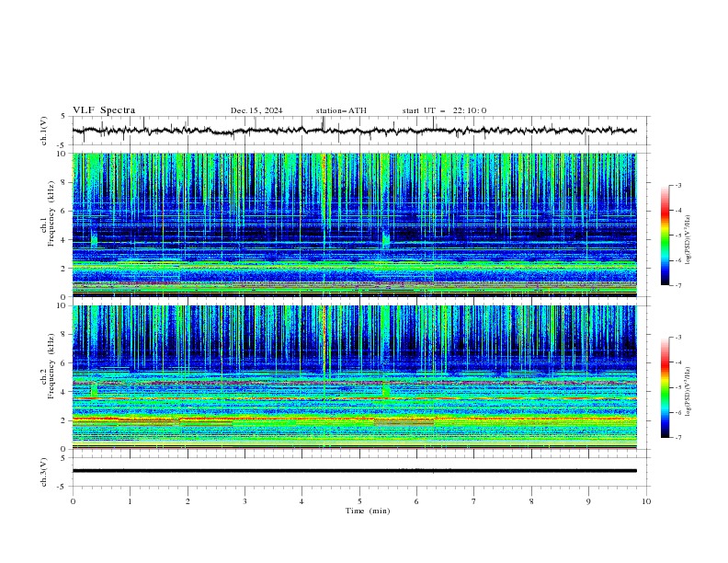Click time axis tick label "1"
Screen dimensions: 728x563
(130, 501)
